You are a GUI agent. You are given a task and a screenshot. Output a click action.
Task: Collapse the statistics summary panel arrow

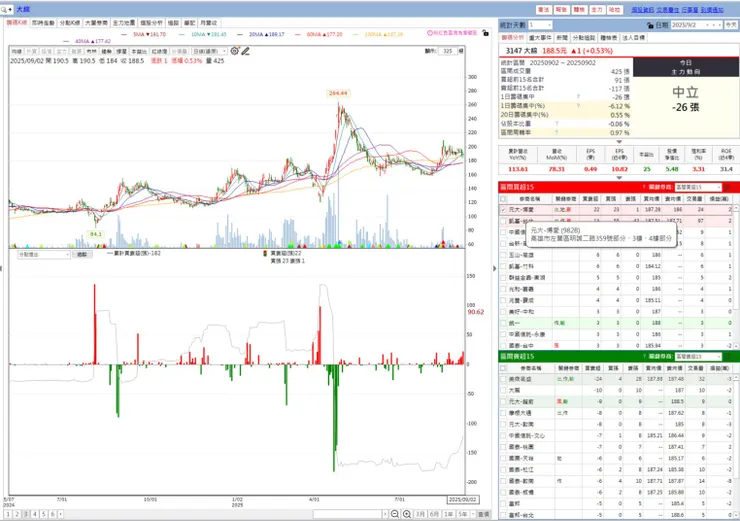(x=619, y=142)
